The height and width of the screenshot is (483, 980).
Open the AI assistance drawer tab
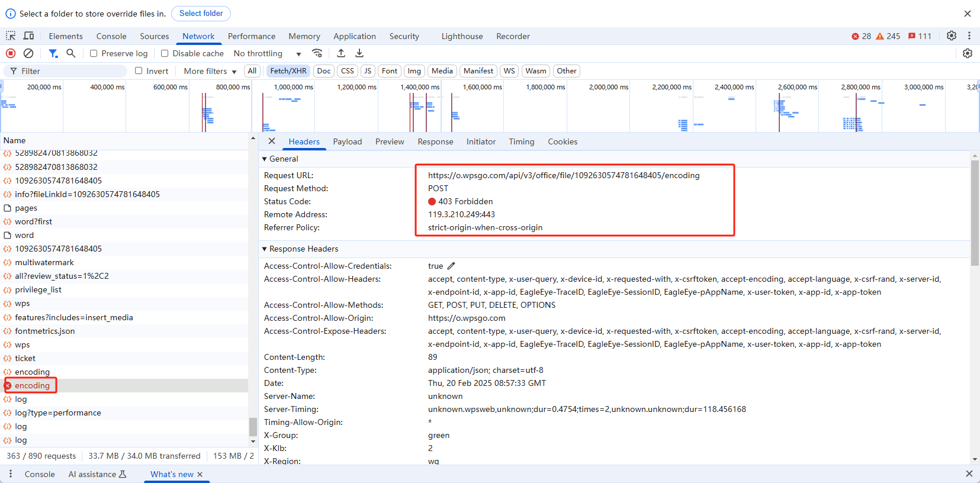tap(97, 474)
